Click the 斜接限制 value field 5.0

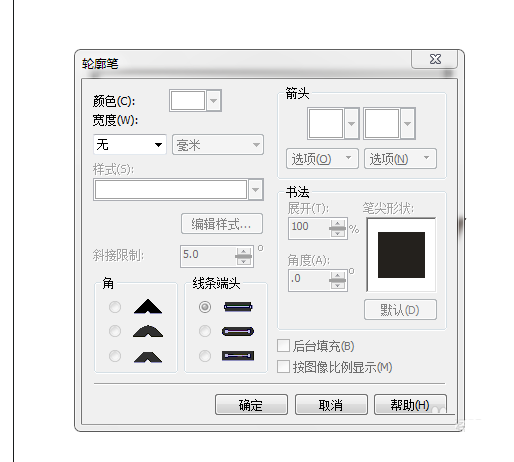tap(208, 256)
